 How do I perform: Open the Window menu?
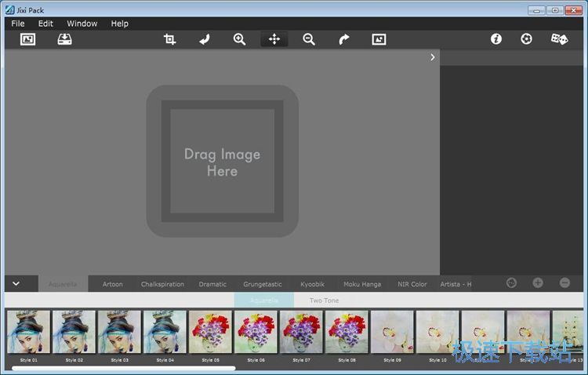[82, 24]
